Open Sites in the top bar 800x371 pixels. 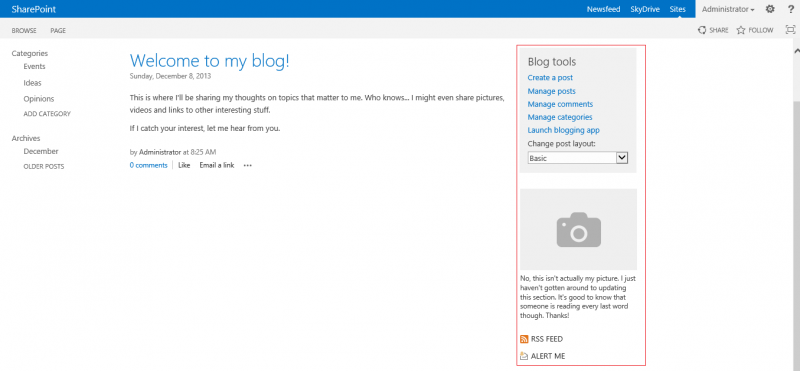678,9
